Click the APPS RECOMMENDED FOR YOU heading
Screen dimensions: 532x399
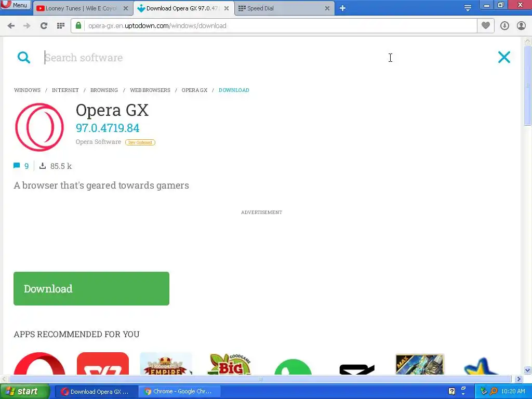(76, 334)
